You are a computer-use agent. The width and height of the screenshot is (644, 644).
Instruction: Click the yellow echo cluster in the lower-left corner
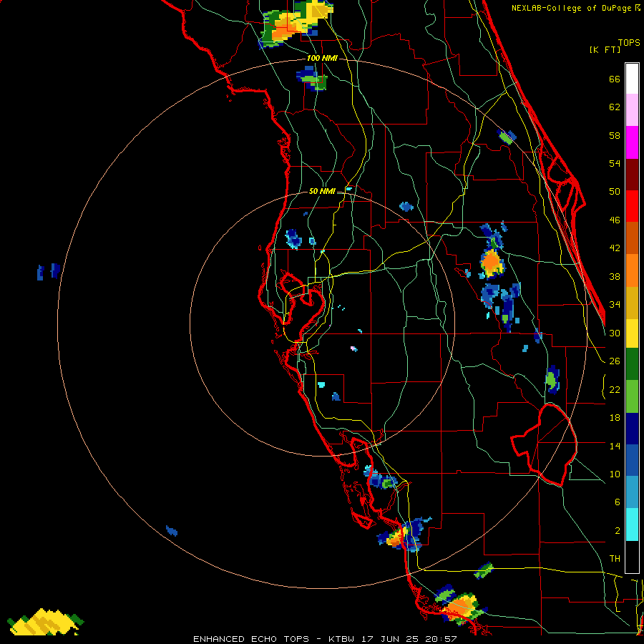(45, 622)
